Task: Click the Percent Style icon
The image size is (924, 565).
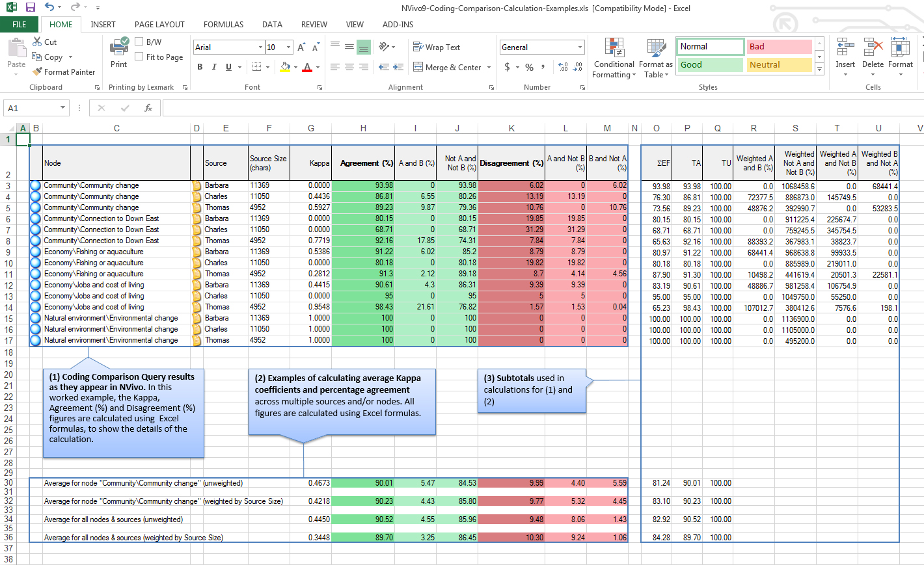Action: pyautogui.click(x=529, y=67)
